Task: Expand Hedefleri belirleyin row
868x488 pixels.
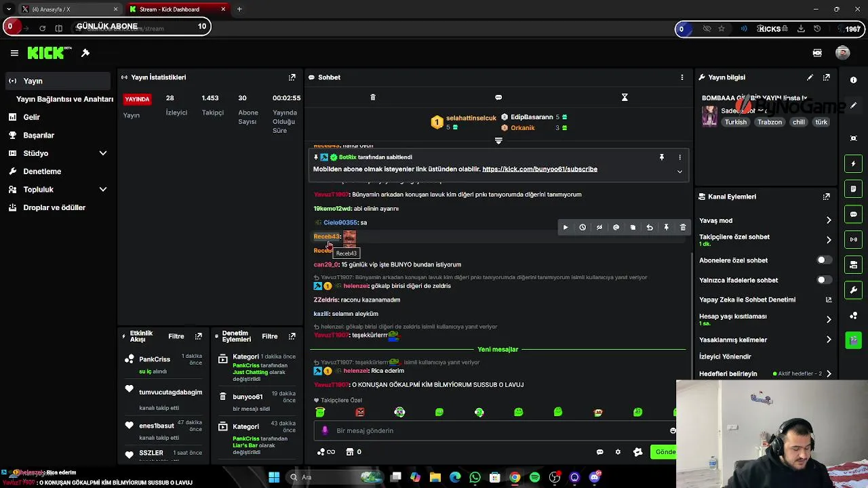Action: coord(829,373)
